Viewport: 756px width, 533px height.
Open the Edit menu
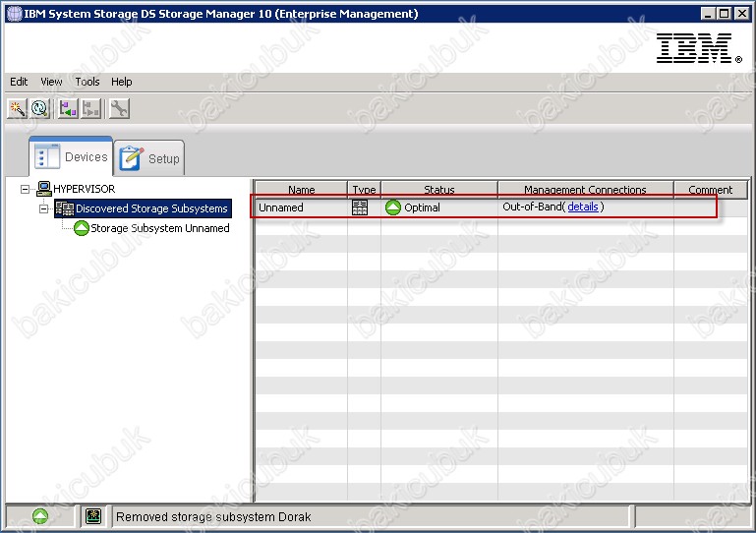(19, 82)
